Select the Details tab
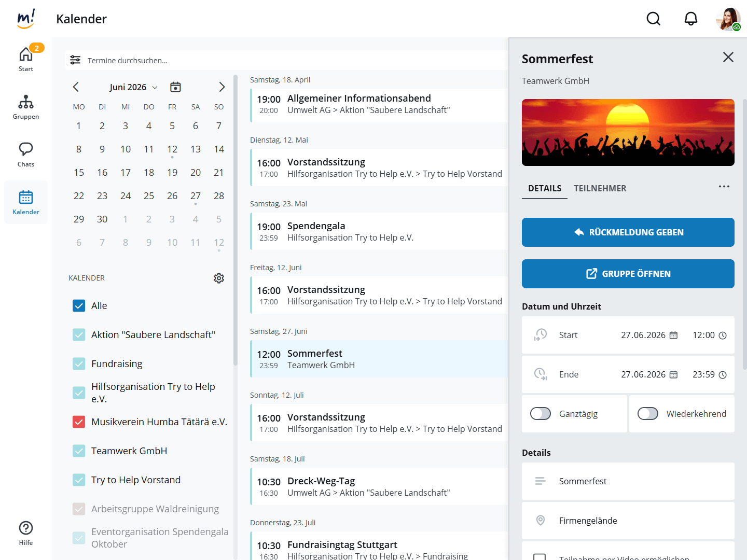The width and height of the screenshot is (747, 560). pyautogui.click(x=544, y=189)
